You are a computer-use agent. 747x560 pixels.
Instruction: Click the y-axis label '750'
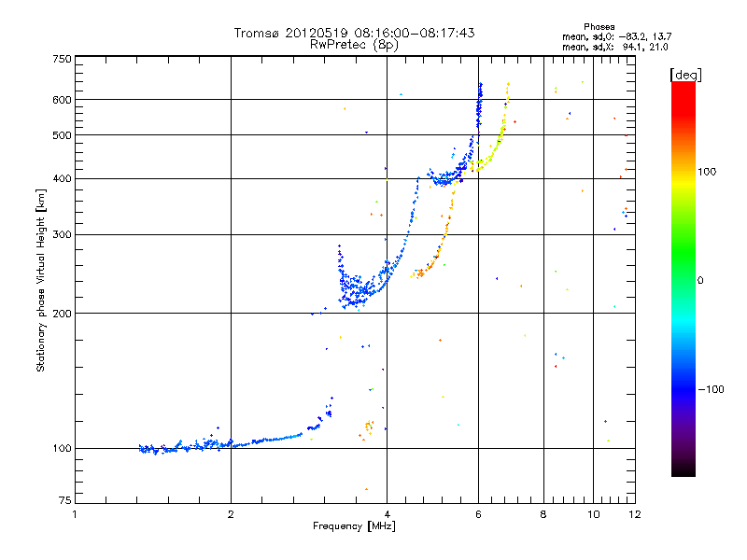[x=62, y=59]
